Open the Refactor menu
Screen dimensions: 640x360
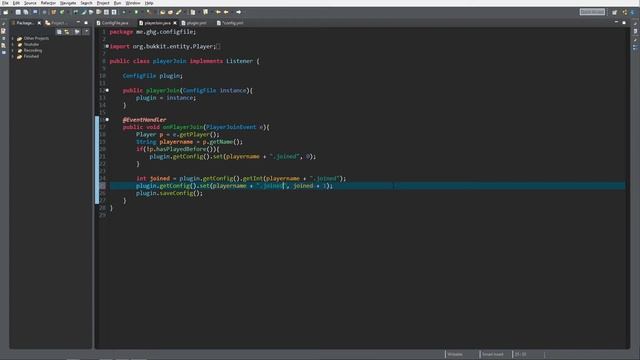[x=48, y=3]
